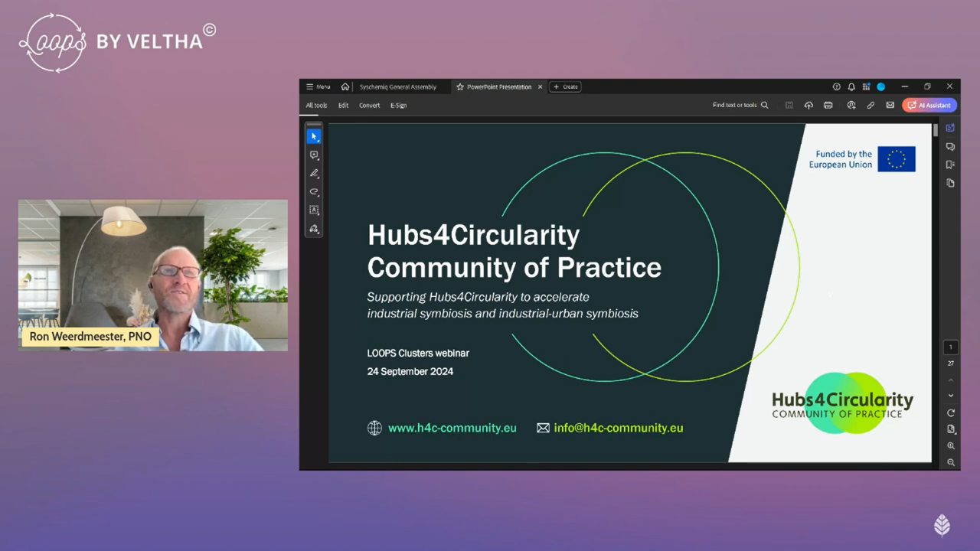
Task: Select the PowerPoint Presentation tab
Action: coord(499,86)
